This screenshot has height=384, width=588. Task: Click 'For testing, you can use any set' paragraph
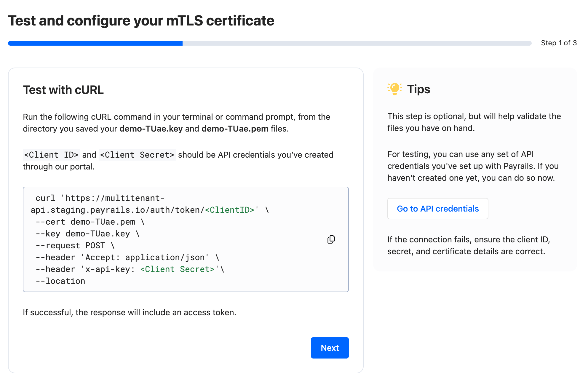(473, 166)
